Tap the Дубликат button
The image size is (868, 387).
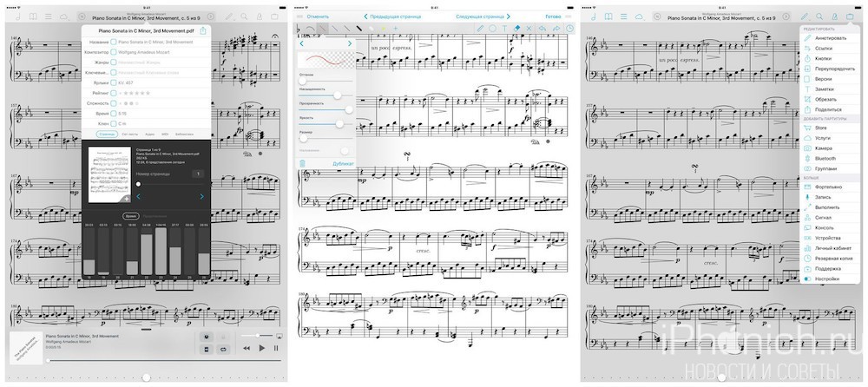pos(343,164)
